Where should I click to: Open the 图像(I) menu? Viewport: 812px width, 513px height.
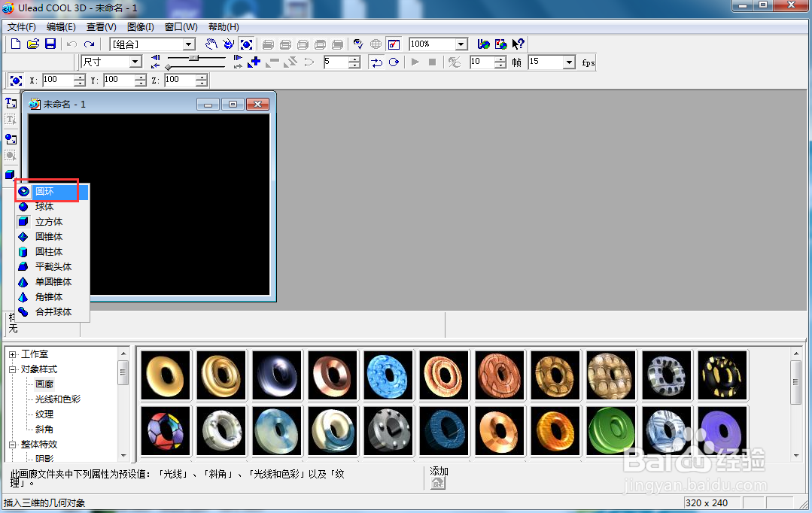(x=140, y=27)
